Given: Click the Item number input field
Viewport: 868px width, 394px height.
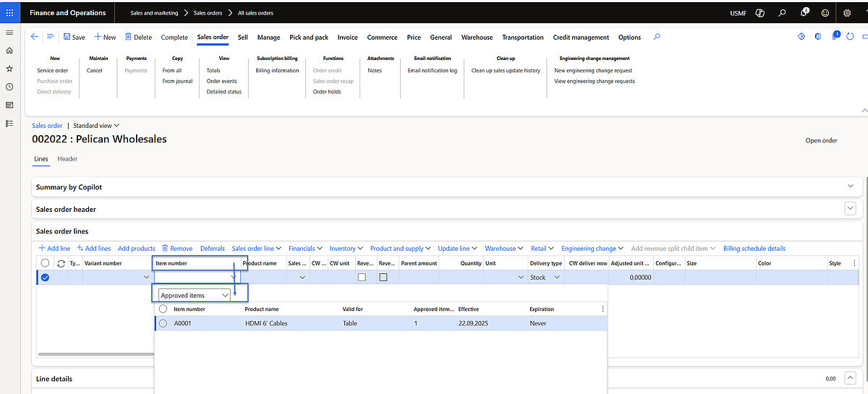Looking at the screenshot, I should coord(192,277).
